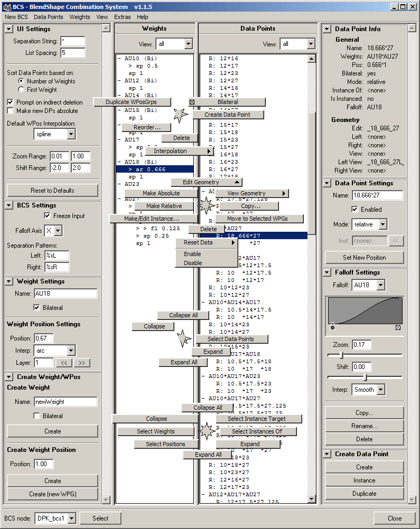
Task: Click the layer increase >> button
Action: click(82, 363)
